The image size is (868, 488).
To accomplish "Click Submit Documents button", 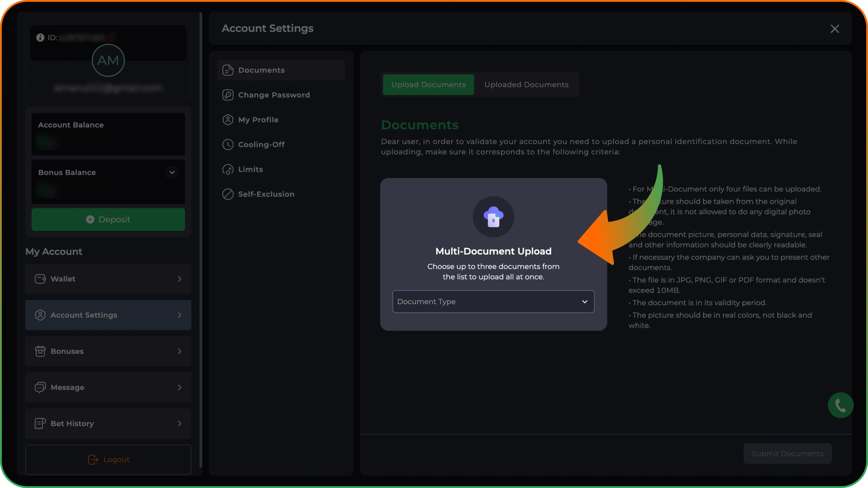I will (x=788, y=453).
